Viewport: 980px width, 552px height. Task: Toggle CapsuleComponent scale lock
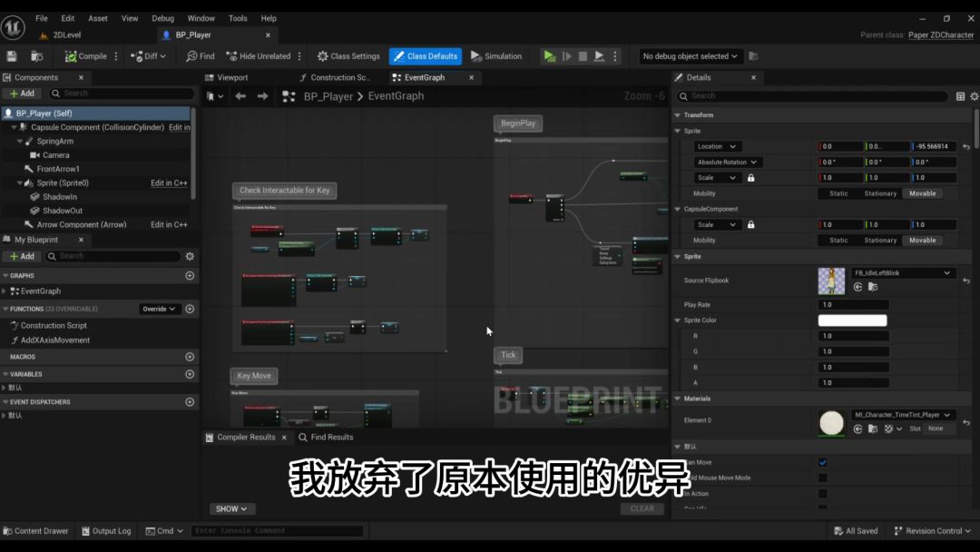pos(750,224)
